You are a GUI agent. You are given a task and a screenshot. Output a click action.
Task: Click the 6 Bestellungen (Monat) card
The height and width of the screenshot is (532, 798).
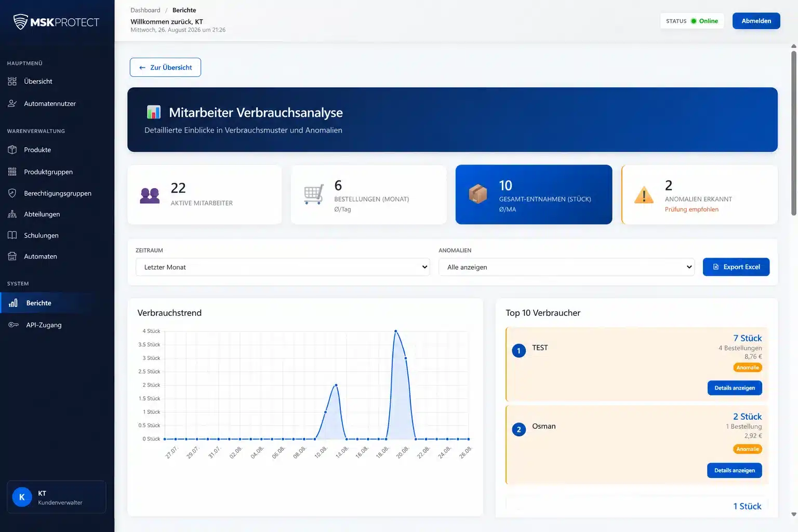click(369, 195)
